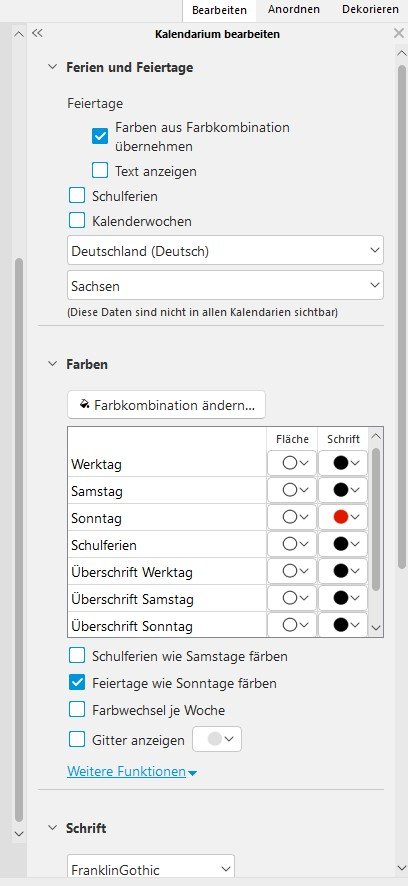This screenshot has width=408, height=886.
Task: Tick the Kalenderwochen checkbox
Action: (x=77, y=221)
